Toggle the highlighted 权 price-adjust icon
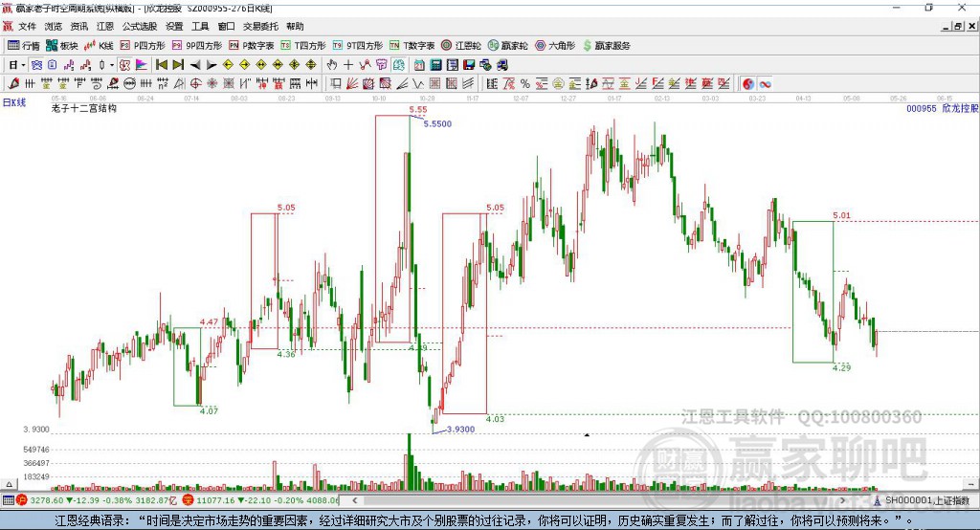This screenshot has height=530, width=980. (125, 65)
